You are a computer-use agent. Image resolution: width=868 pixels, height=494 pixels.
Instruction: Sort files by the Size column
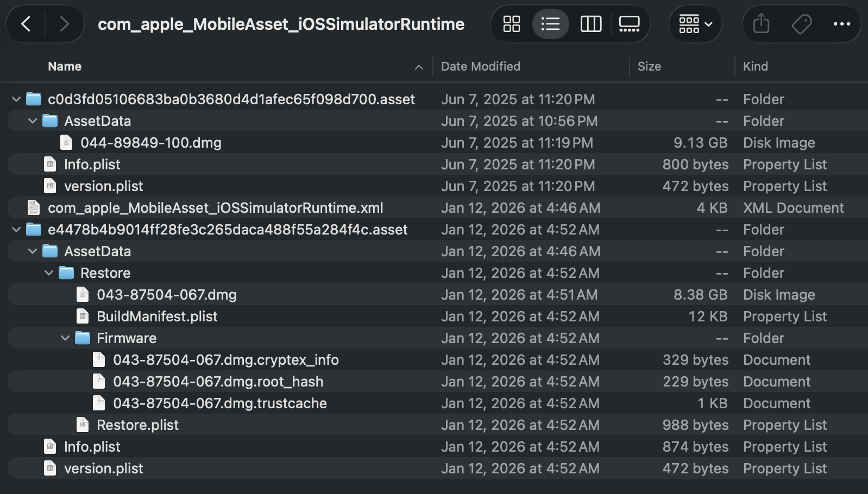649,66
